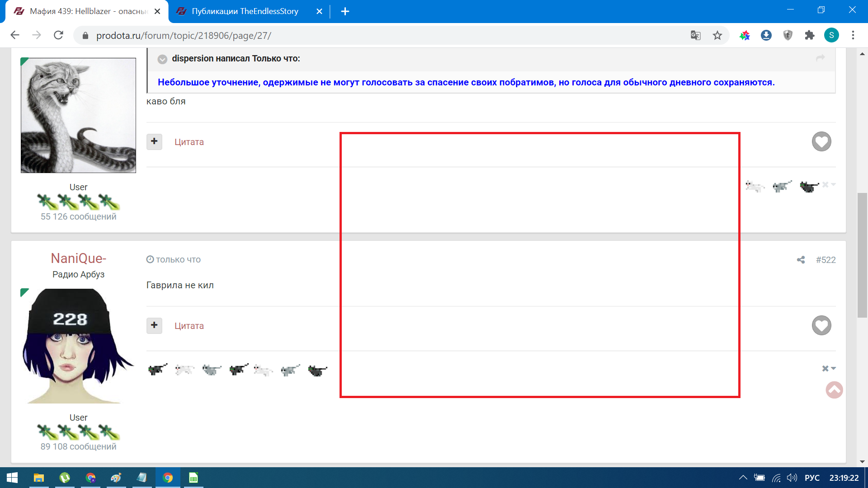Click the Google Translate page icon
The height and width of the screenshot is (488, 868).
tap(695, 35)
